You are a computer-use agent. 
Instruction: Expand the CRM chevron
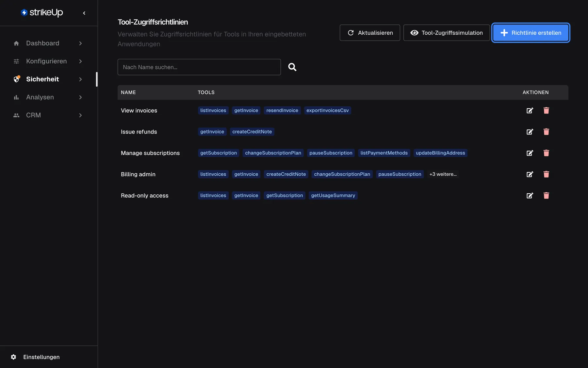pyautogui.click(x=80, y=115)
